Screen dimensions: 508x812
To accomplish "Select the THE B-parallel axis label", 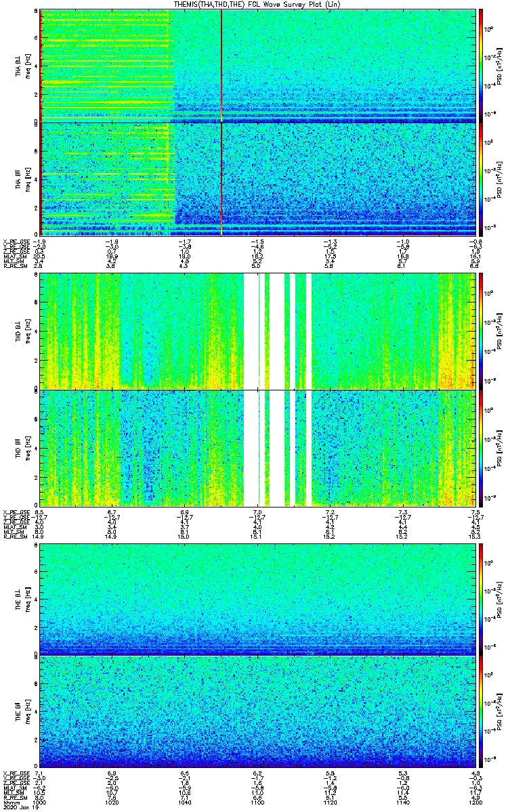I will click(19, 712).
